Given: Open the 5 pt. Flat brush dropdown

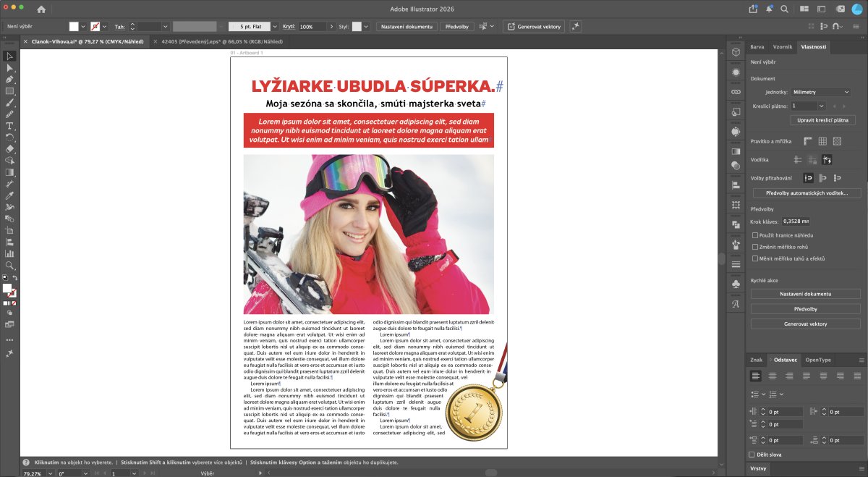Looking at the screenshot, I should pos(275,26).
